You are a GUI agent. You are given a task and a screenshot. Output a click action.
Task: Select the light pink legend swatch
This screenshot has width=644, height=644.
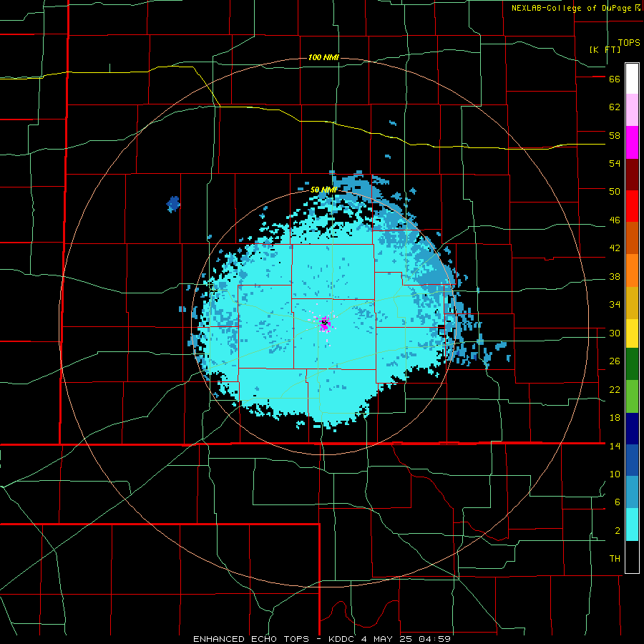[632, 110]
